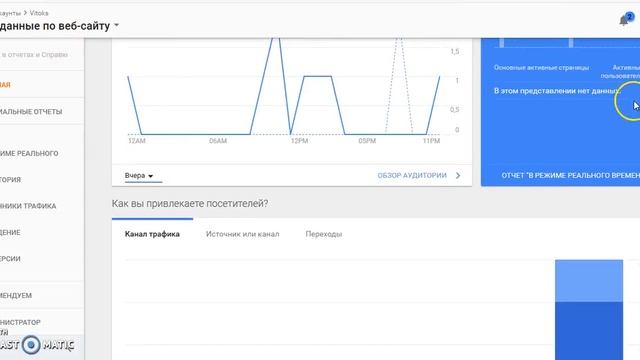Switch to the Источник или канал tab
This screenshot has height=360, width=640.
point(242,234)
